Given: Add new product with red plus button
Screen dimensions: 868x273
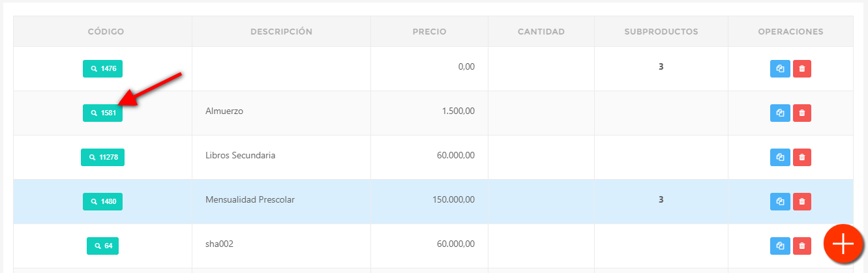Looking at the screenshot, I should (x=843, y=244).
